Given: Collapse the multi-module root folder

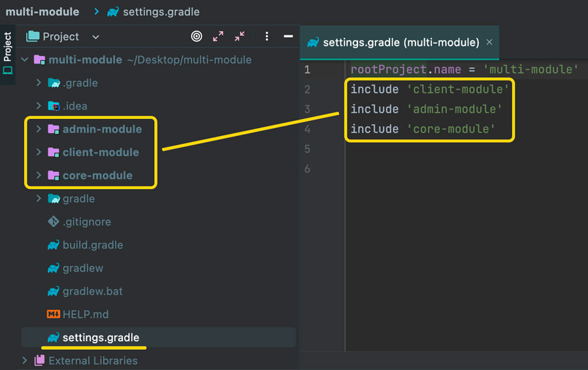Looking at the screenshot, I should (x=25, y=59).
